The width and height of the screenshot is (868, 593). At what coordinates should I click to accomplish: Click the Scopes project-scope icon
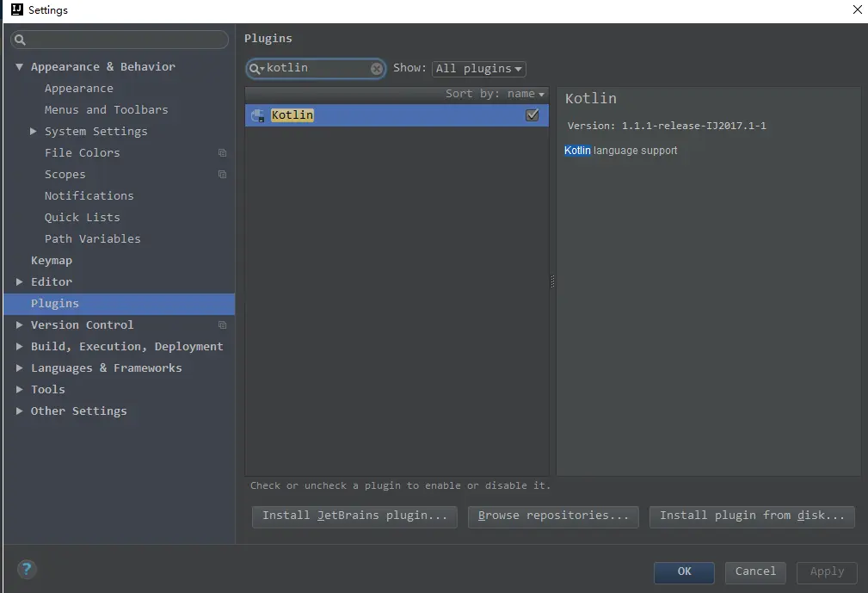pyautogui.click(x=223, y=175)
